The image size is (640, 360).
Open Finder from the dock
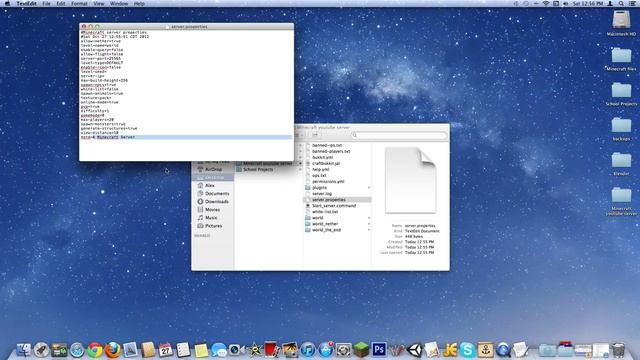[23, 350]
